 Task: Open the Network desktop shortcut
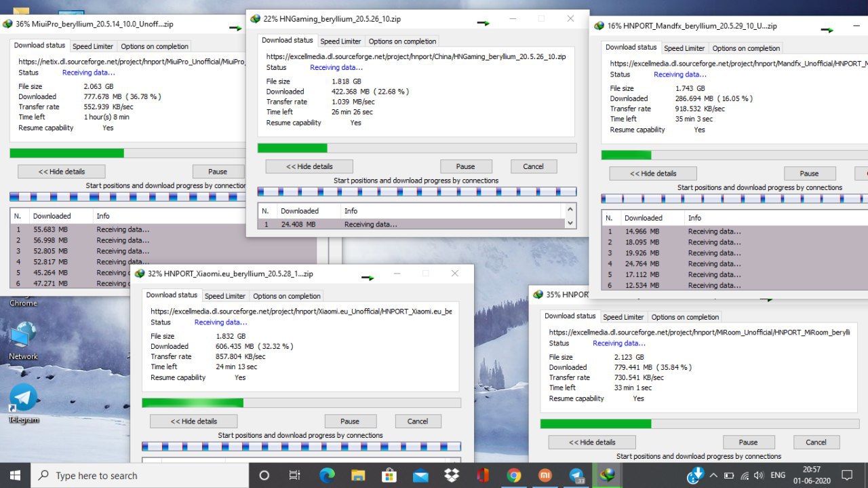coord(23,340)
